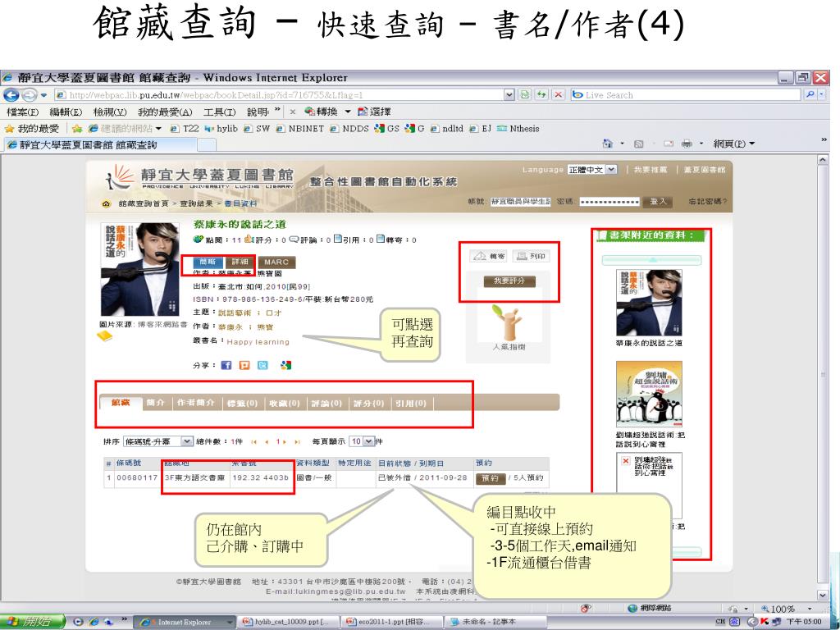
Task: Click the Happy learning series link
Action: pyautogui.click(x=258, y=342)
